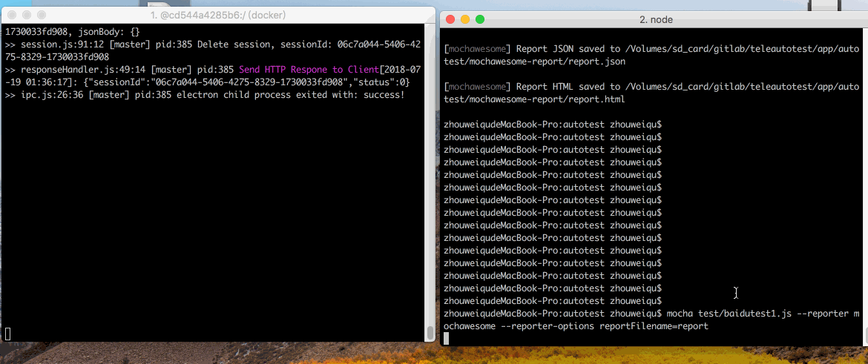Click the 'session.js:91:12' log line
This screenshot has width=868, height=364.
click(212, 50)
